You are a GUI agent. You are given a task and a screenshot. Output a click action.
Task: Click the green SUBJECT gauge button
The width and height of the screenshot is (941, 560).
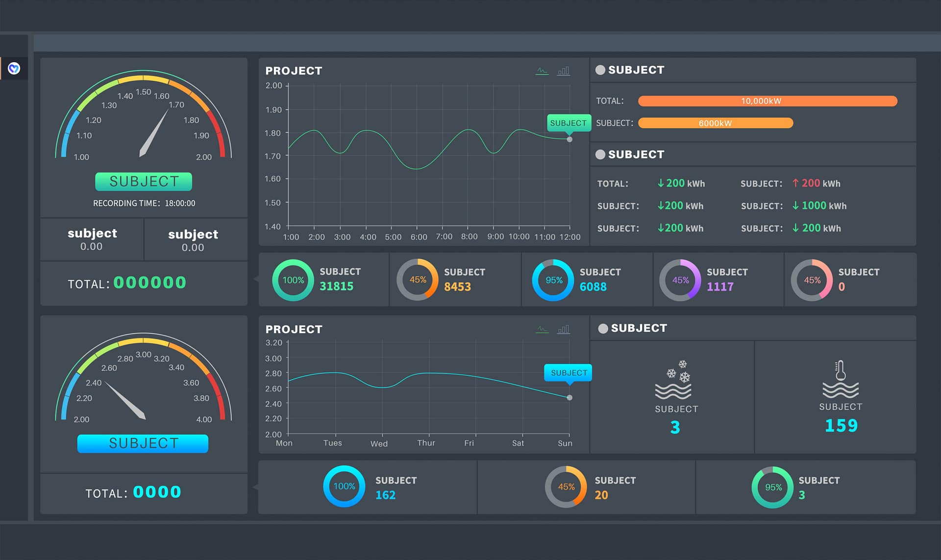tap(144, 182)
